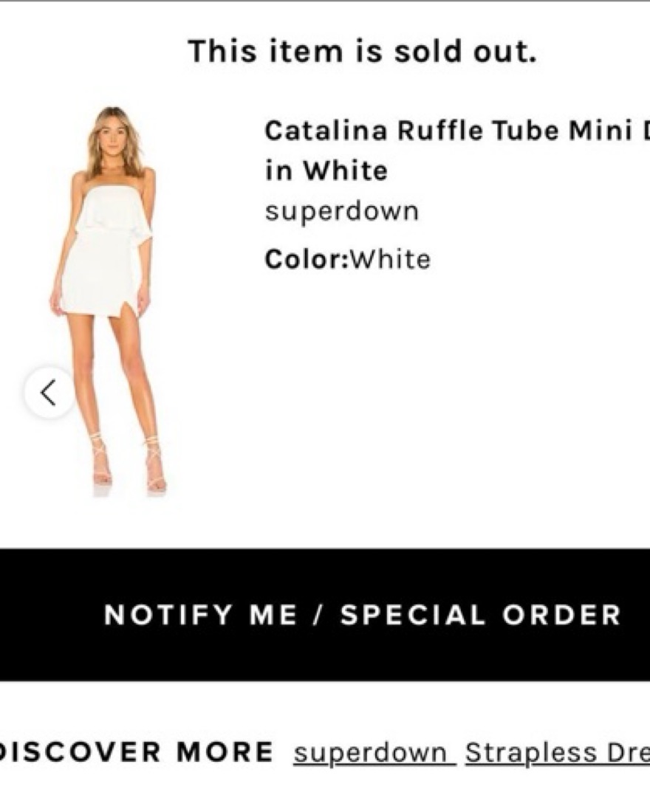Click the 'This item is sold out' message
Screen dimensions: 650x812
click(x=362, y=52)
